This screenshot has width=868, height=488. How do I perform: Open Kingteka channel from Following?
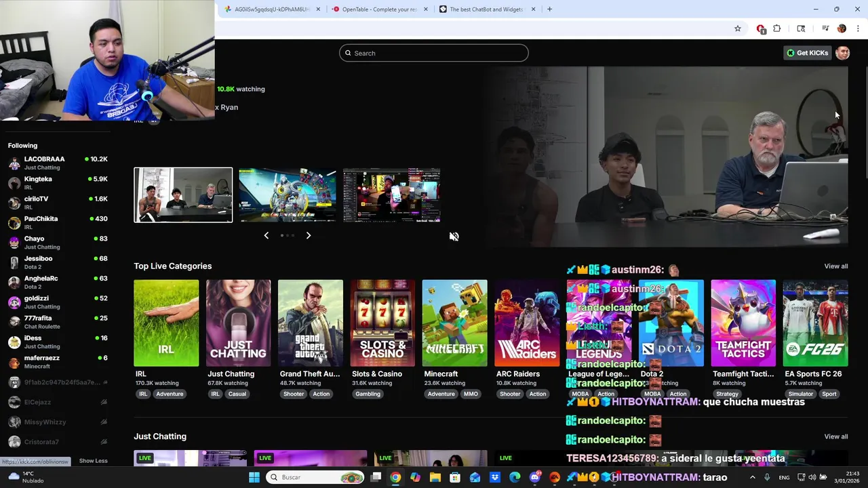[58, 183]
